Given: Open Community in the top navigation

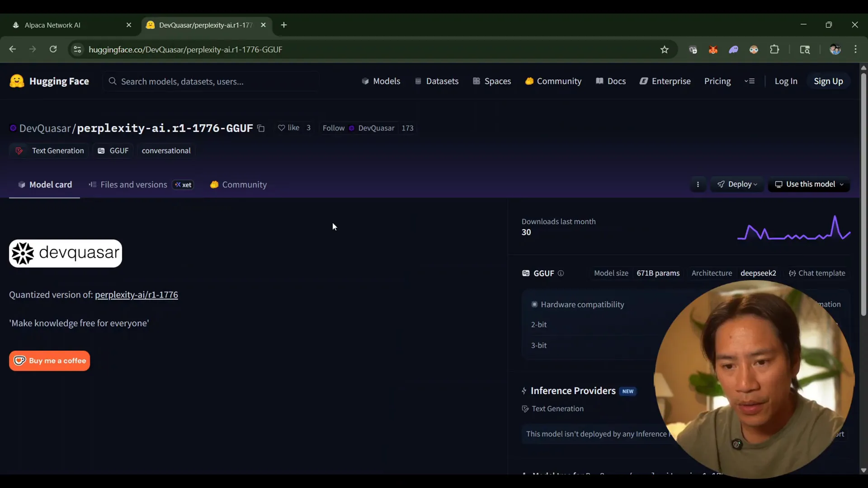Looking at the screenshot, I should (x=553, y=81).
